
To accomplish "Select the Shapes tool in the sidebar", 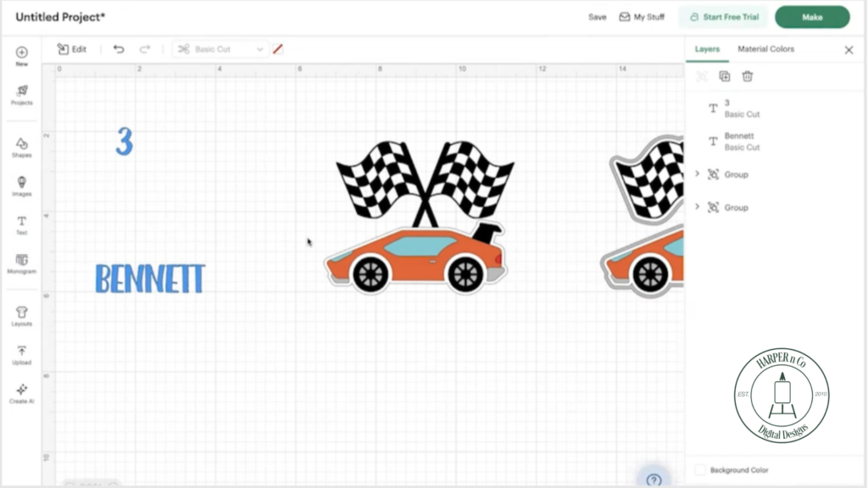I will point(20,146).
